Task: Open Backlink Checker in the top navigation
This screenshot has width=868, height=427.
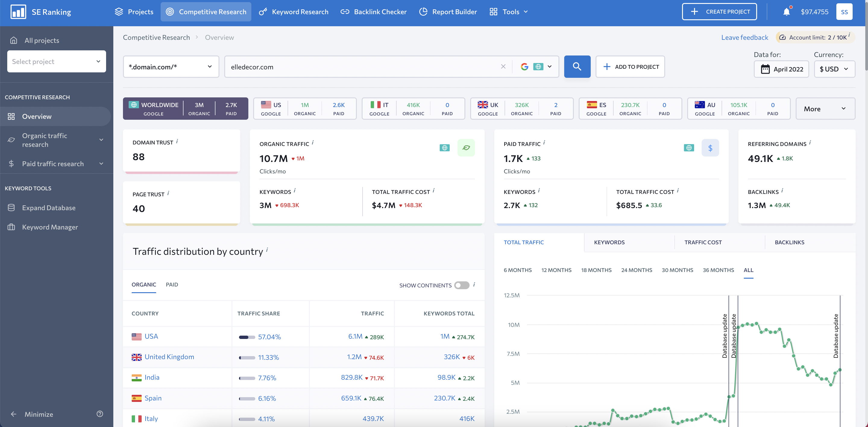Action: pos(373,12)
